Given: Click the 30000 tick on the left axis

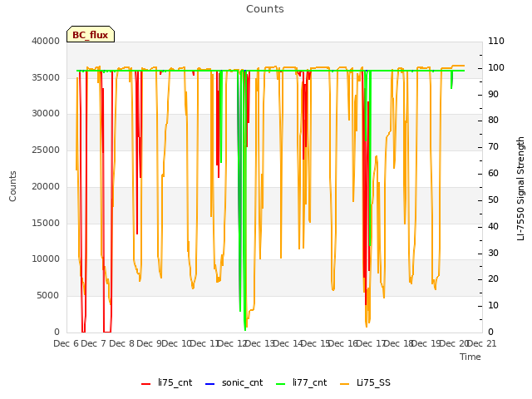Looking at the screenshot, I should click(46, 113).
